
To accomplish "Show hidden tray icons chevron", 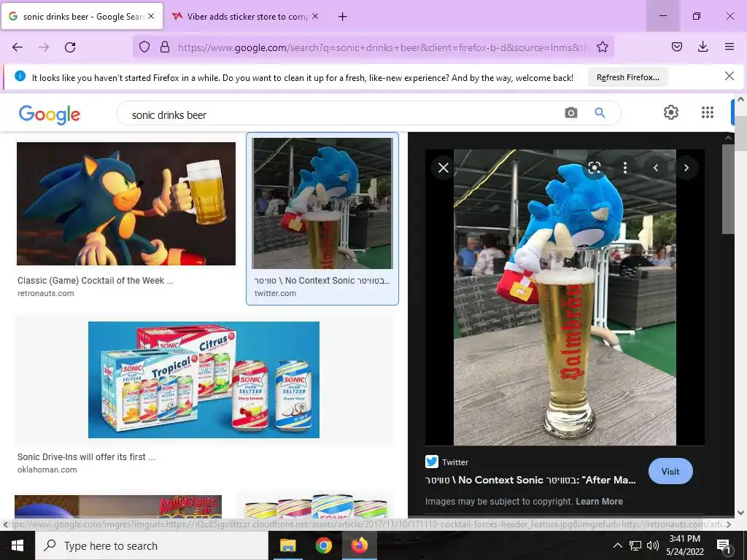I will pyautogui.click(x=617, y=545).
